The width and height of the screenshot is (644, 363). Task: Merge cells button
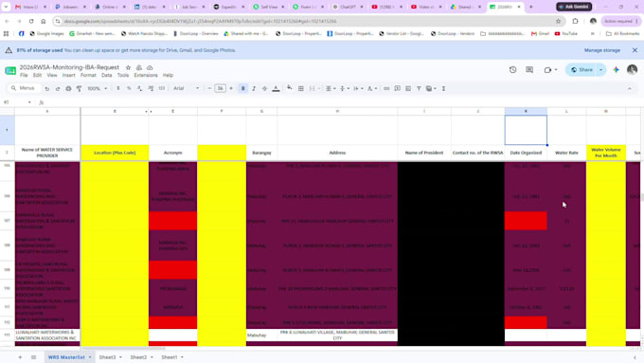point(313,88)
